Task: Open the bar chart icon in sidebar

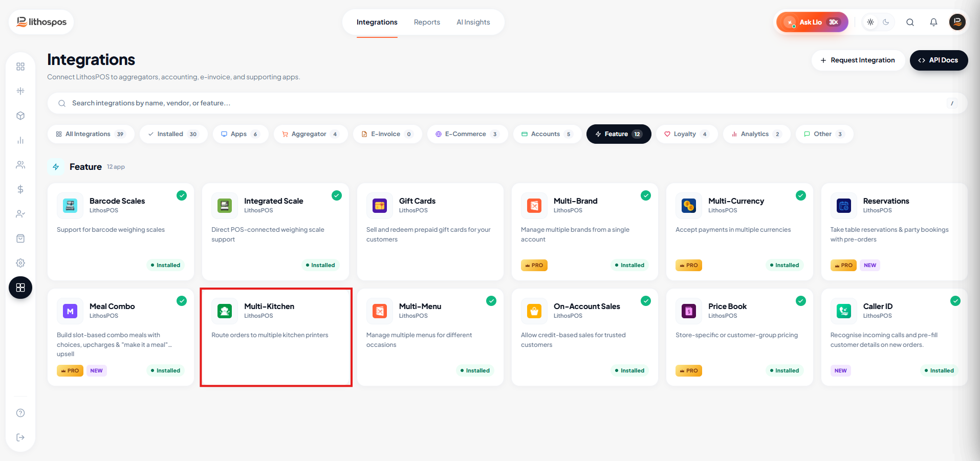Action: coord(20,140)
